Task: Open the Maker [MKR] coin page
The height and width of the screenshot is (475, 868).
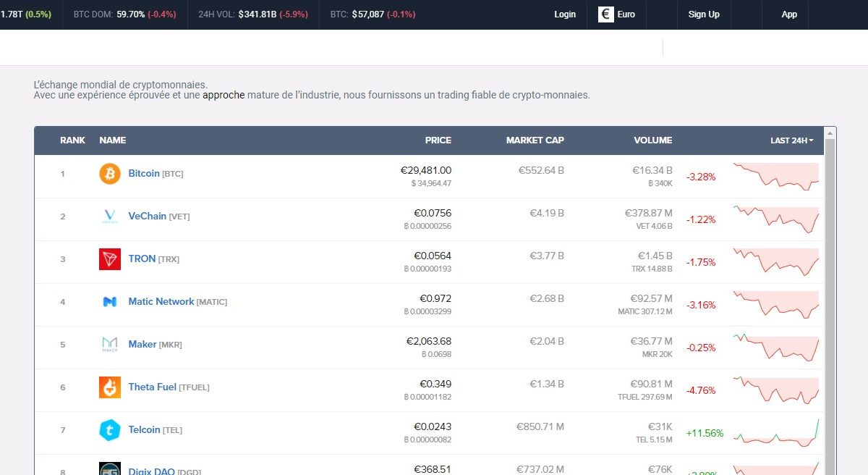Action: [x=155, y=345]
